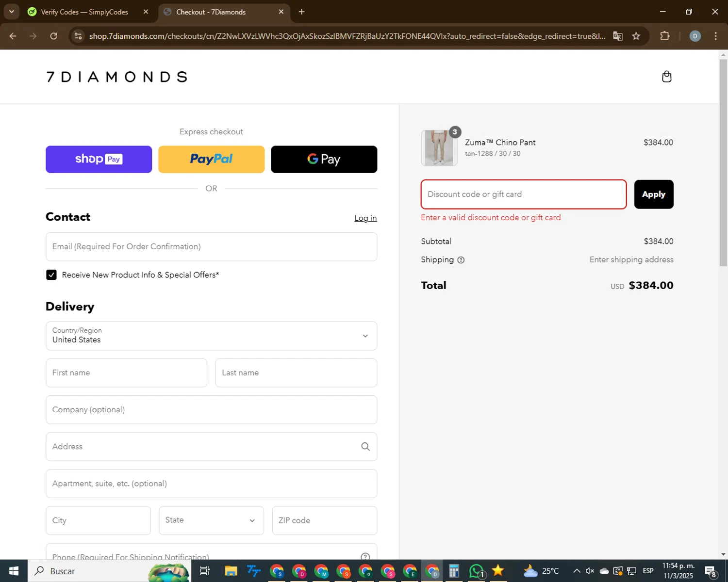Show hidden system tray icons

coord(577,571)
